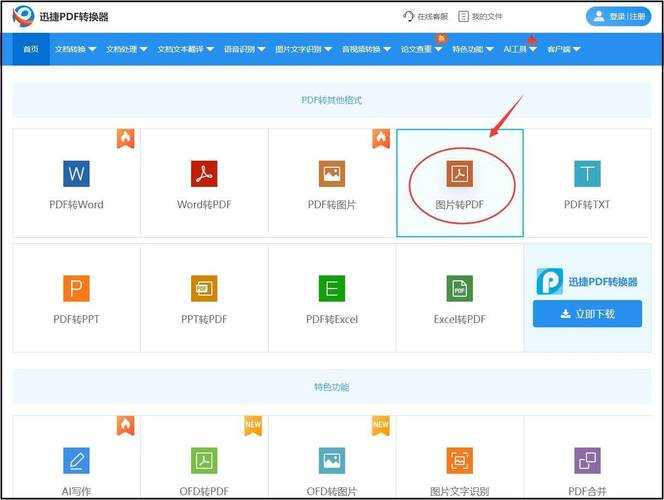Viewport: 664px width, 500px height.
Task: Expand the 文档处理 dropdown menu
Action: (127, 49)
